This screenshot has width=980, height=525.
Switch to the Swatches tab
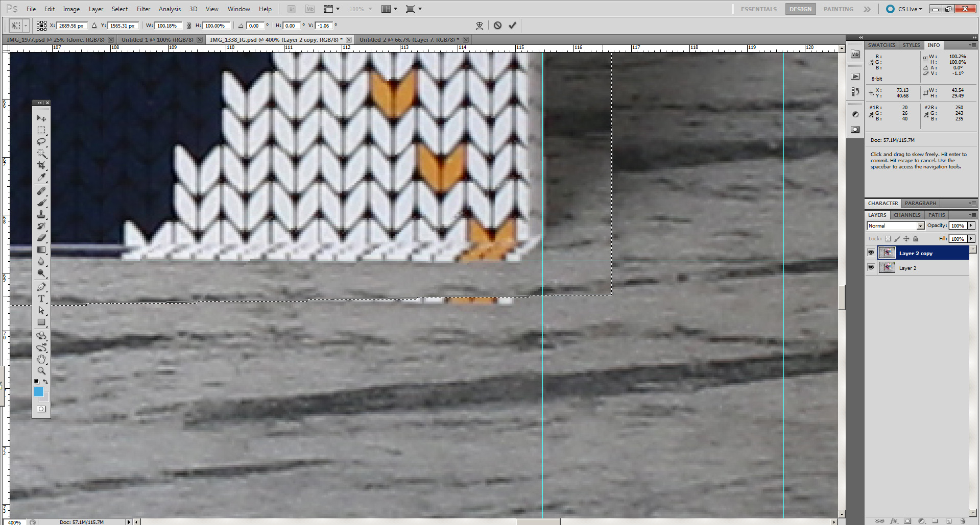point(881,45)
